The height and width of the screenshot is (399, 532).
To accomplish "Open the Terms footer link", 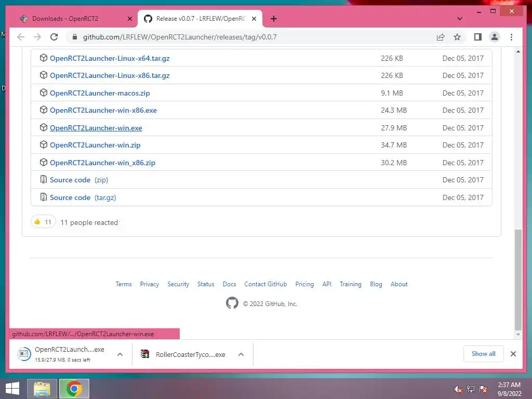I will 124,284.
